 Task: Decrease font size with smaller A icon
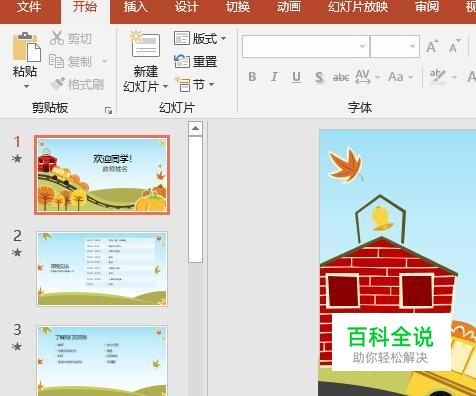click(x=454, y=47)
